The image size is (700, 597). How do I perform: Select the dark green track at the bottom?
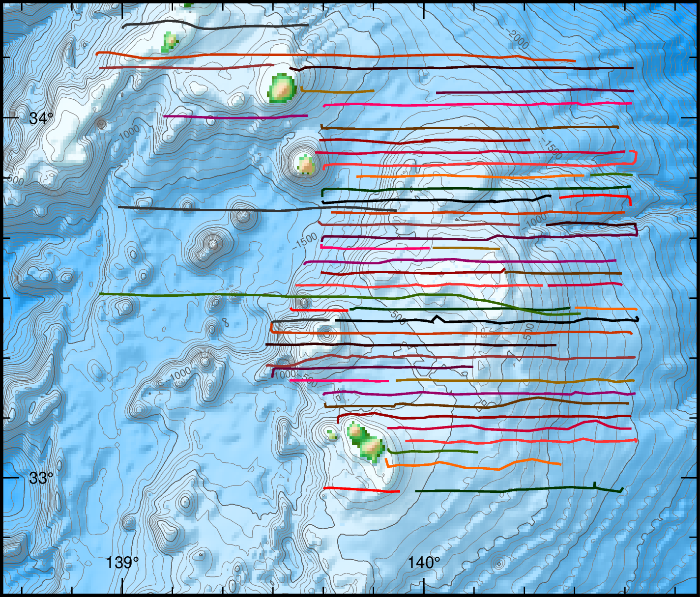click(x=516, y=489)
